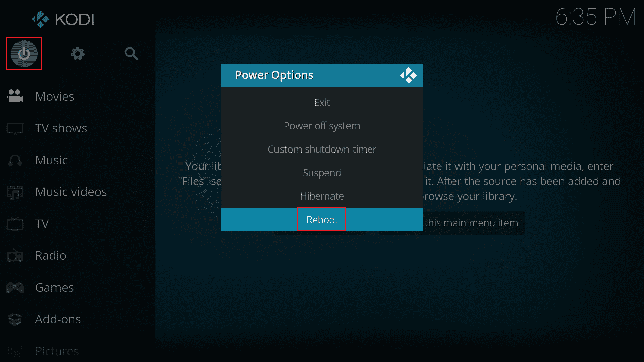The width and height of the screenshot is (644, 362).
Task: Choose Hibernate from Power Options
Action: [322, 196]
